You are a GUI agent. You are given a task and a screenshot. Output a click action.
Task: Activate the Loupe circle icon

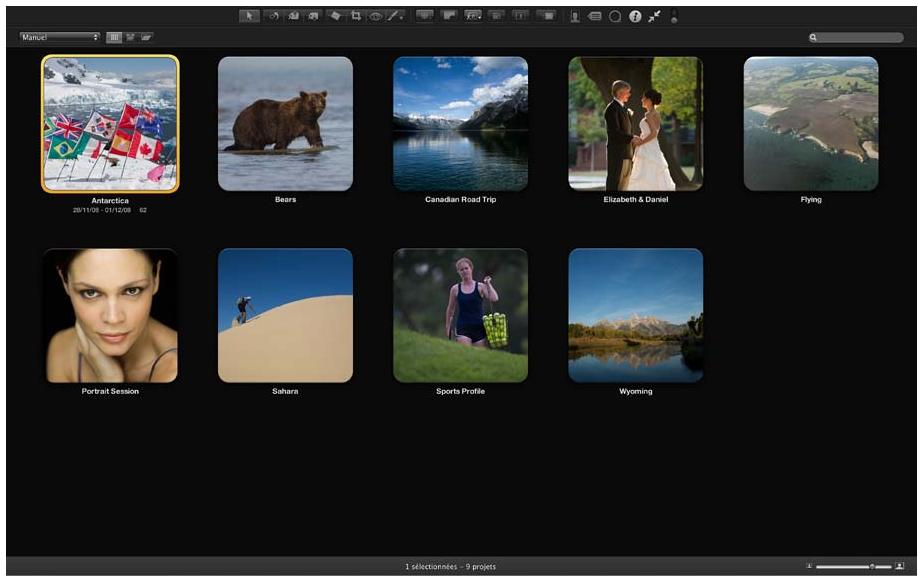(615, 16)
